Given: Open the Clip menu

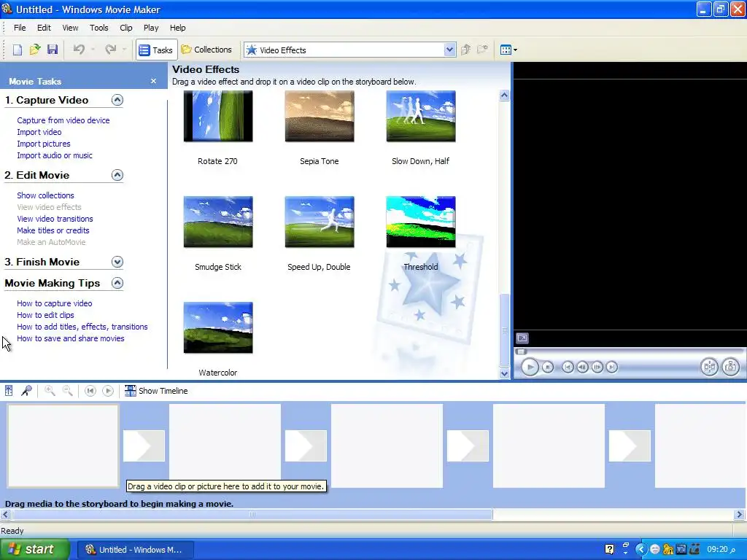Looking at the screenshot, I should pos(125,28).
